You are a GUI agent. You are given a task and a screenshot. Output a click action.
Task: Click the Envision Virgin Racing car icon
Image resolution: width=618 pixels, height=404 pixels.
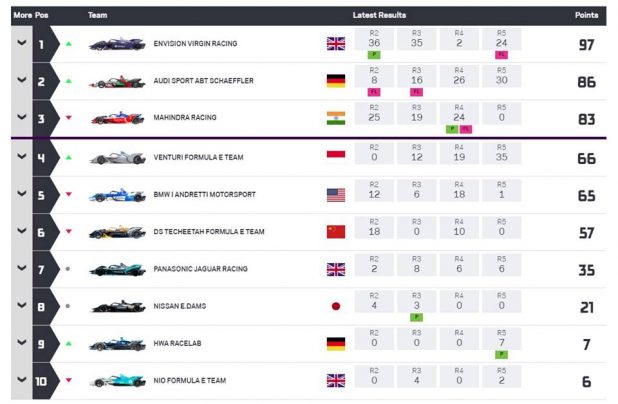click(116, 44)
